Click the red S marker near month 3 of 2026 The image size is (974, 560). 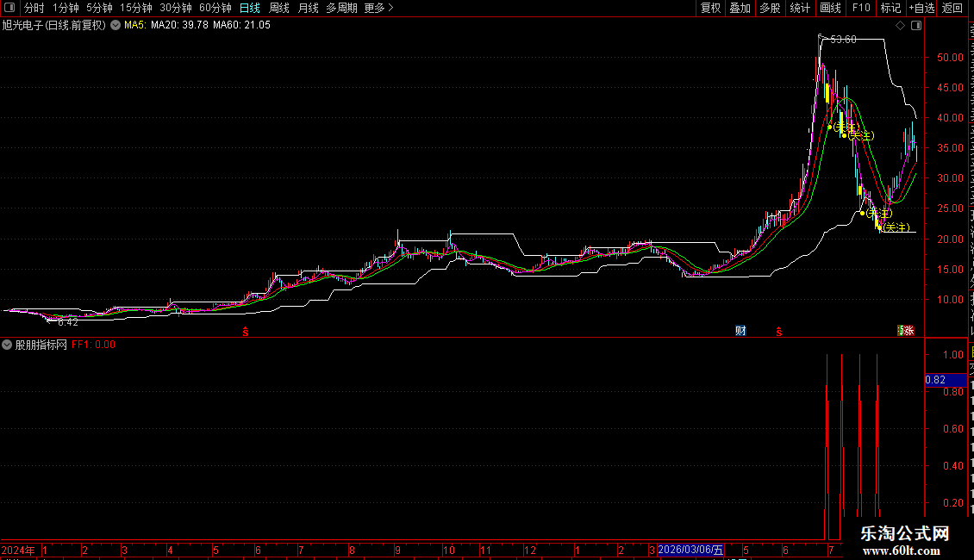778,332
